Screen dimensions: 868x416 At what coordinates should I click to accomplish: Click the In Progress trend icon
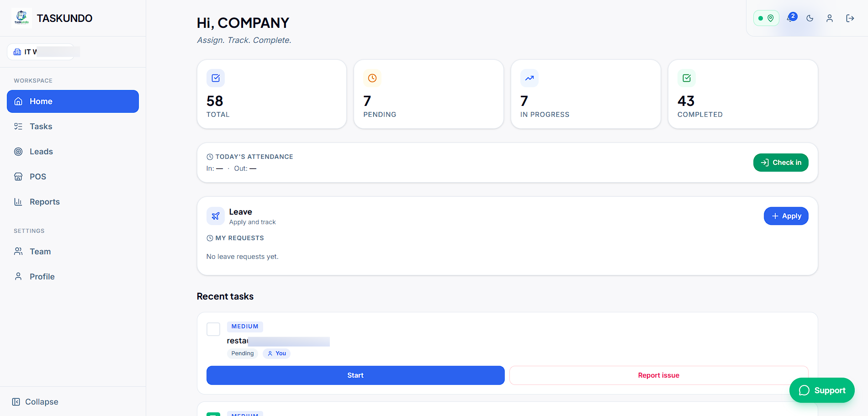529,78
